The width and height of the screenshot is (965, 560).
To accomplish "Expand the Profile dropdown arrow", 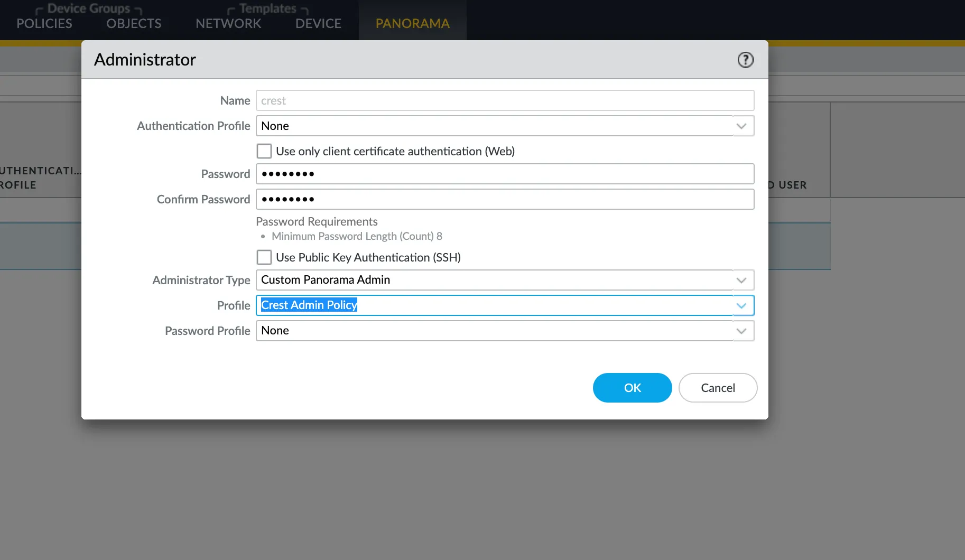I will click(742, 305).
